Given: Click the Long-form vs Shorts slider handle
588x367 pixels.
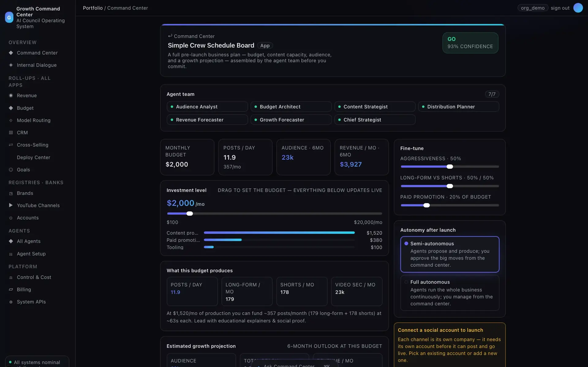Looking at the screenshot, I should pyautogui.click(x=450, y=186).
